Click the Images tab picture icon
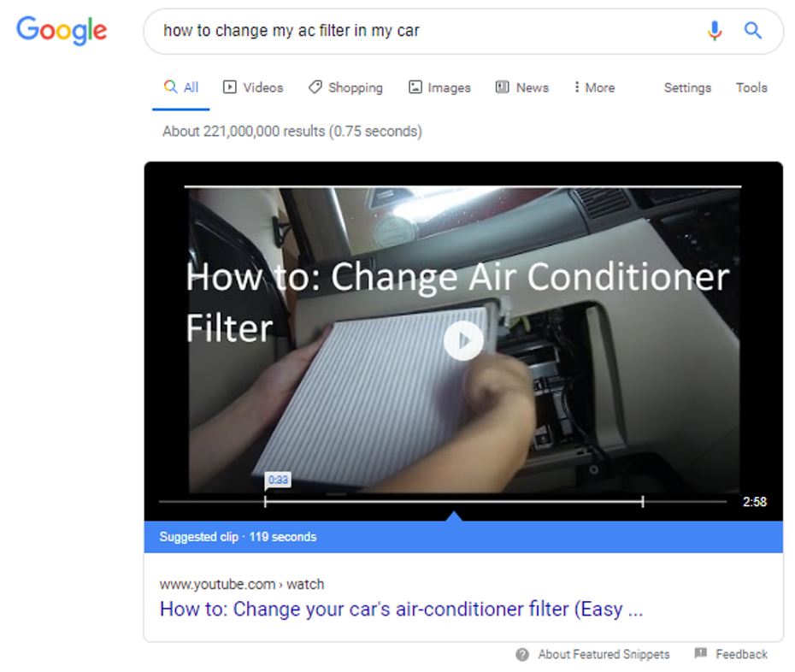The width and height of the screenshot is (795, 672). click(x=415, y=87)
